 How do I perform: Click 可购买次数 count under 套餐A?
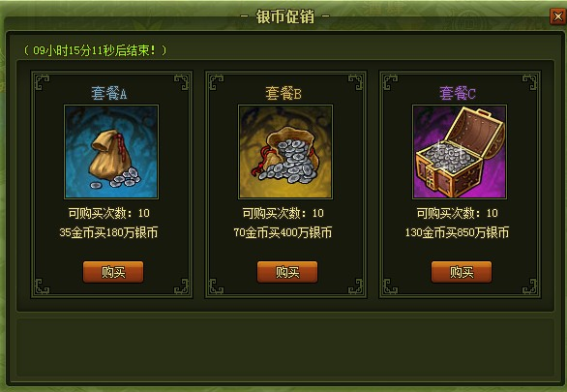click(x=108, y=213)
